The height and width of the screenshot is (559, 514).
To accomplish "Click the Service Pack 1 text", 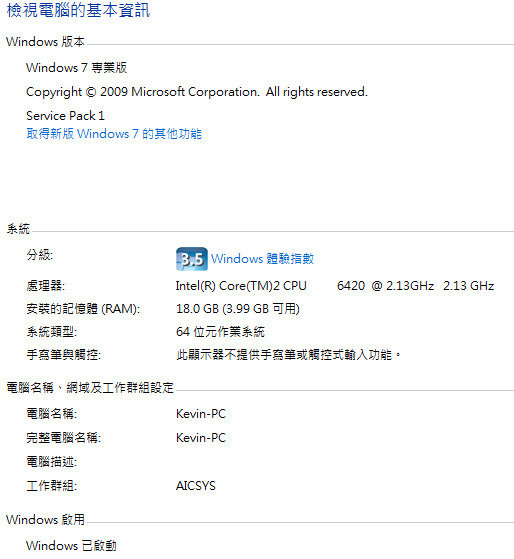I will click(x=65, y=116).
